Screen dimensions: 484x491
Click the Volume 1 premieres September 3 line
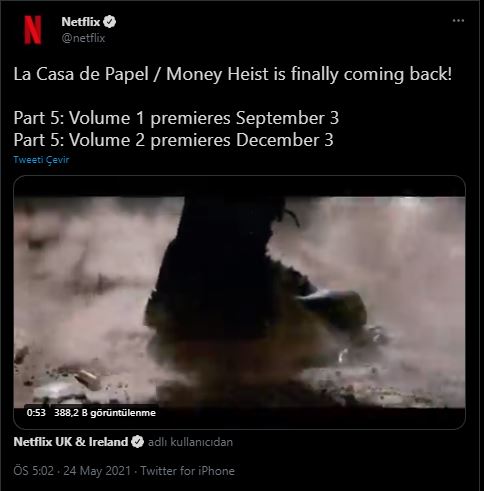176,118
